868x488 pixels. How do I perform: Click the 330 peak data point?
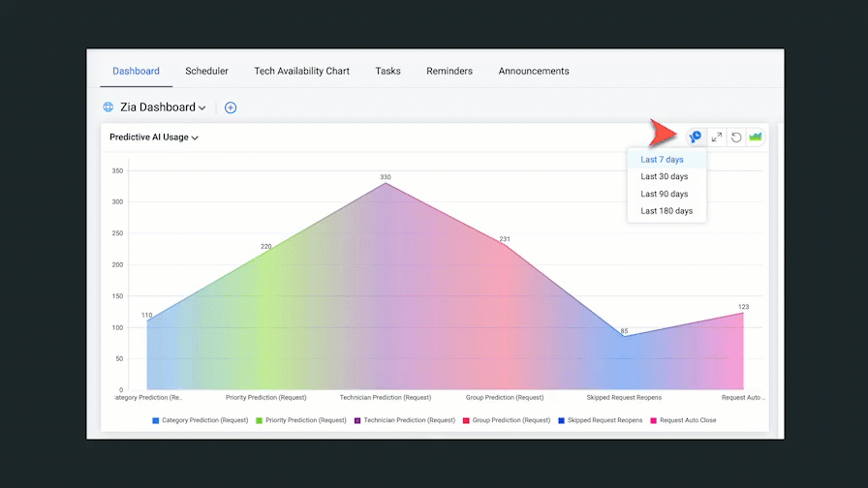(x=386, y=183)
